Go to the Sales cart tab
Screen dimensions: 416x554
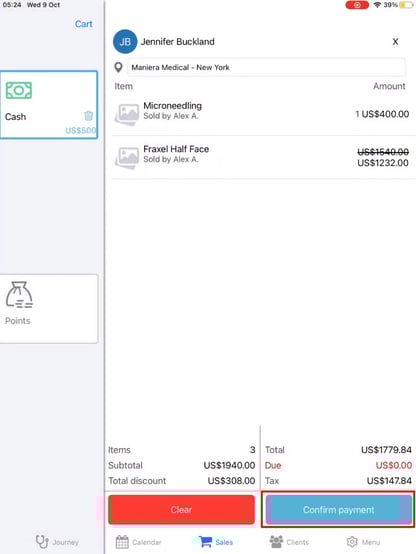coord(215,542)
